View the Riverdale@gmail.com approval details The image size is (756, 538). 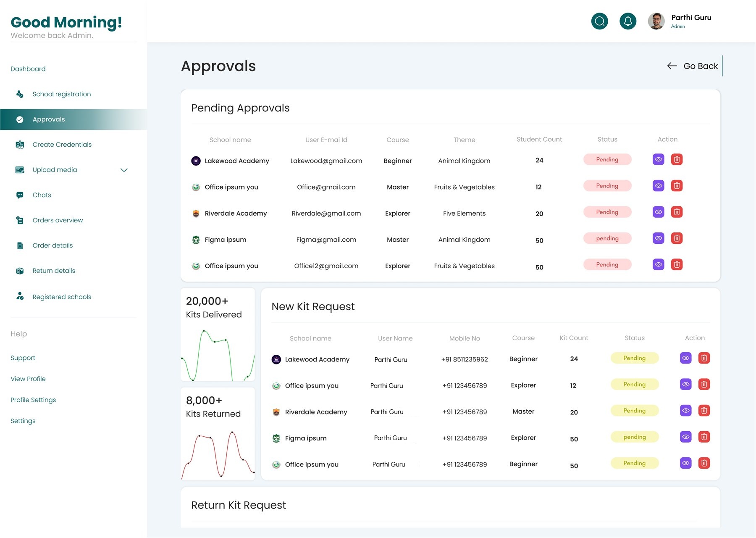659,212
